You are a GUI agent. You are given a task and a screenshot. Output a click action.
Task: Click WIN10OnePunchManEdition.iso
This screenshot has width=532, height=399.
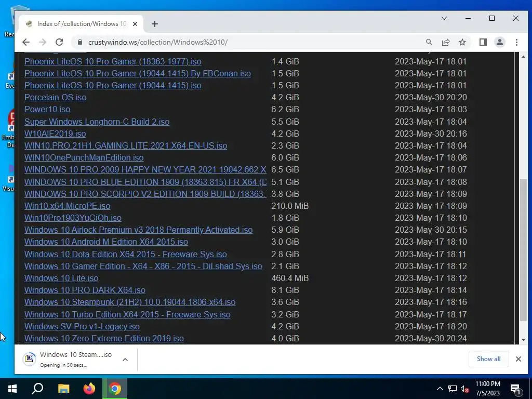tap(84, 157)
